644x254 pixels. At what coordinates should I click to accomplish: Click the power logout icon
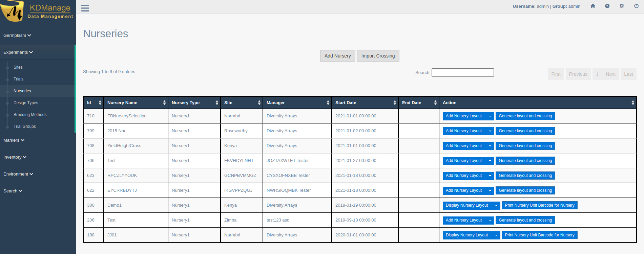click(636, 6)
